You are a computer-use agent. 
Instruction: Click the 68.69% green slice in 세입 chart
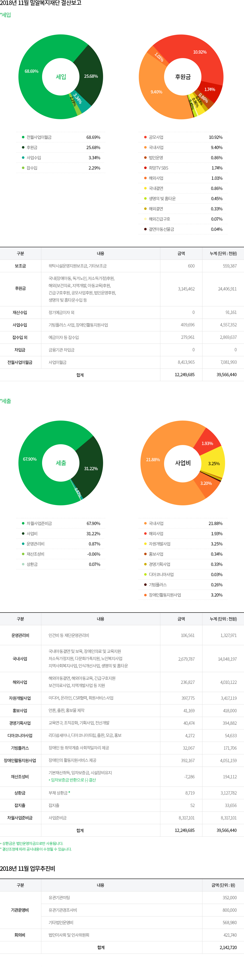(31, 72)
